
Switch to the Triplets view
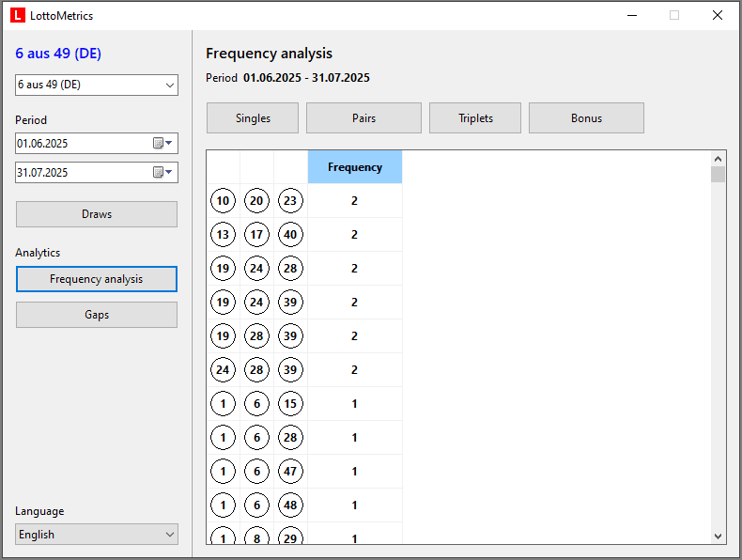point(475,117)
